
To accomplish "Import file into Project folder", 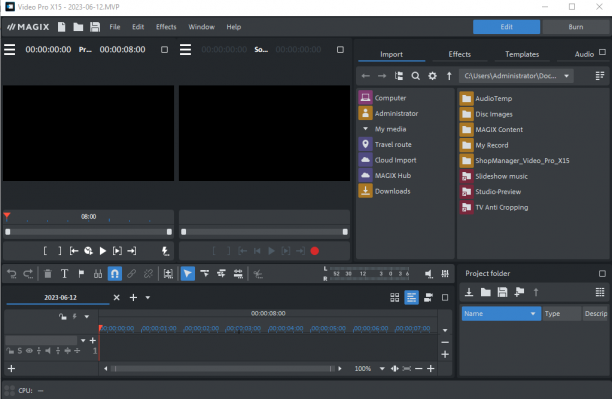I will point(469,292).
